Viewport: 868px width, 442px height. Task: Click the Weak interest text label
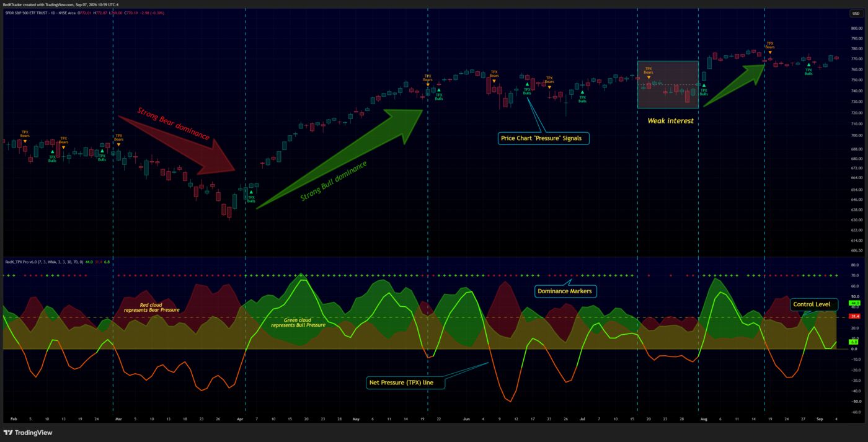pyautogui.click(x=670, y=121)
